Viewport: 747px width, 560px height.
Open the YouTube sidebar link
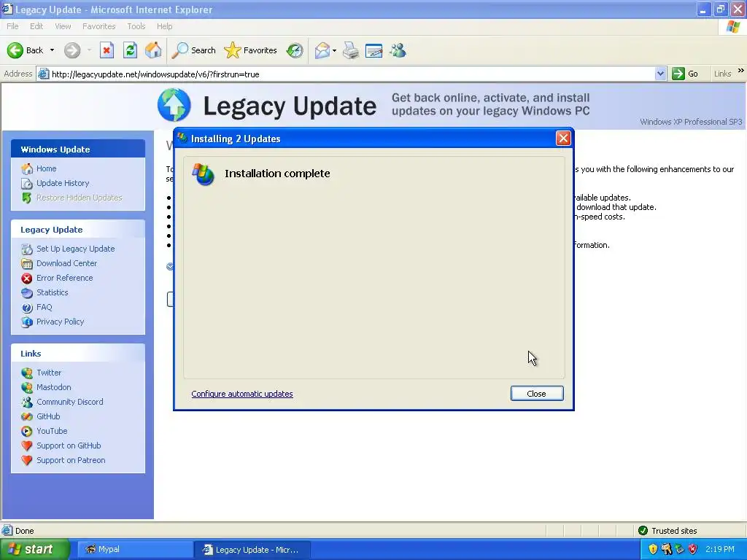52,431
